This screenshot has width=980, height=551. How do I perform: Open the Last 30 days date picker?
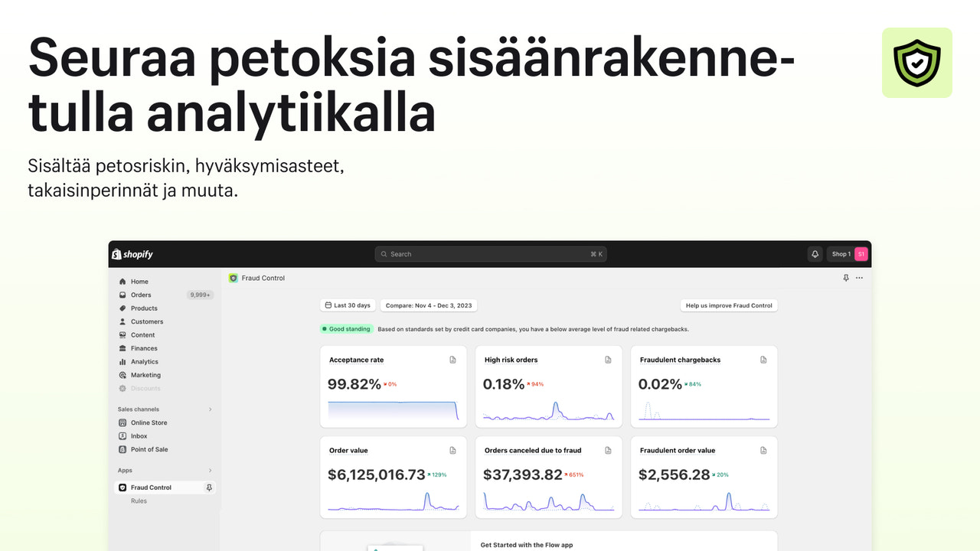tap(348, 305)
